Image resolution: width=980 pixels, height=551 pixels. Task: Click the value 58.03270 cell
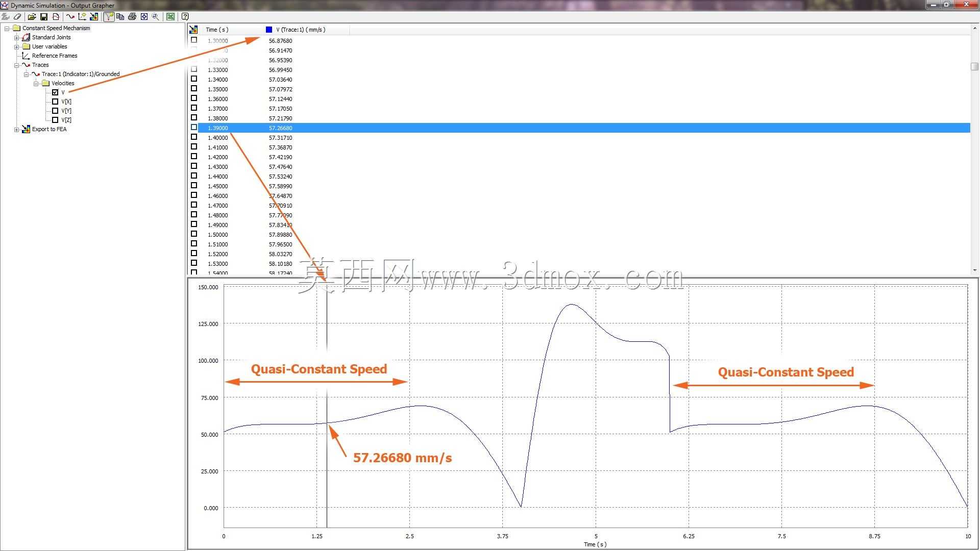point(280,254)
